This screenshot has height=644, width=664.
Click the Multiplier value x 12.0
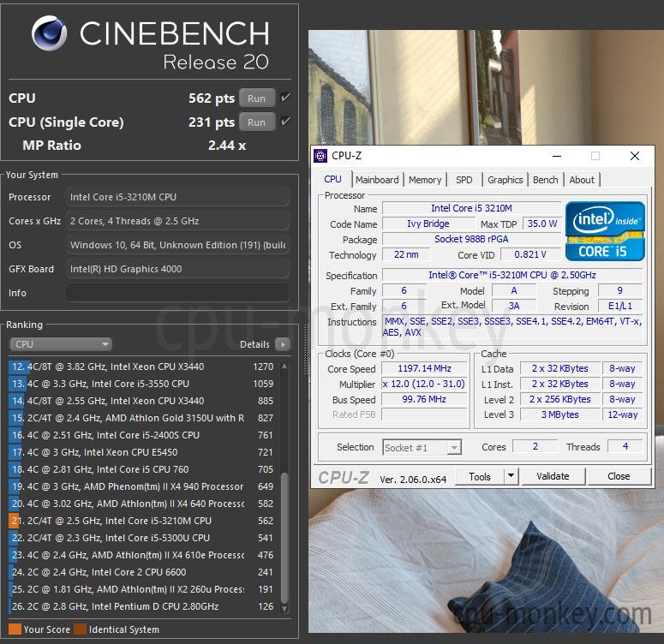(x=424, y=384)
